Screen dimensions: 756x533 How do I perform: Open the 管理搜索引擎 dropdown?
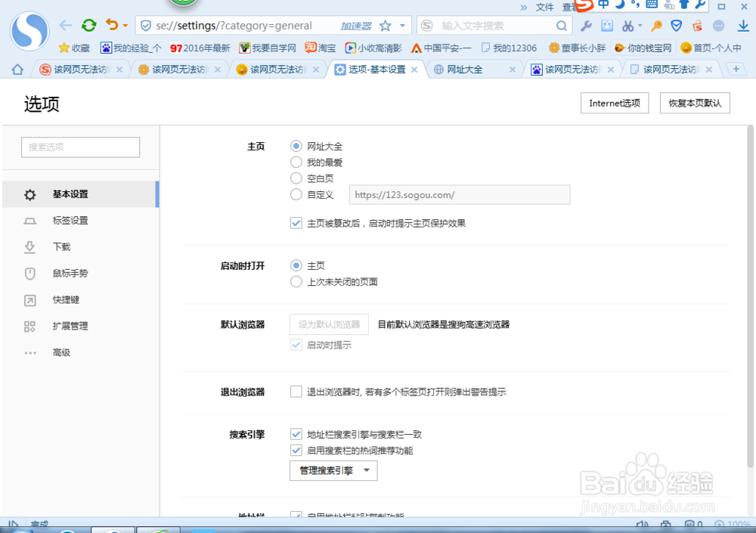point(333,470)
